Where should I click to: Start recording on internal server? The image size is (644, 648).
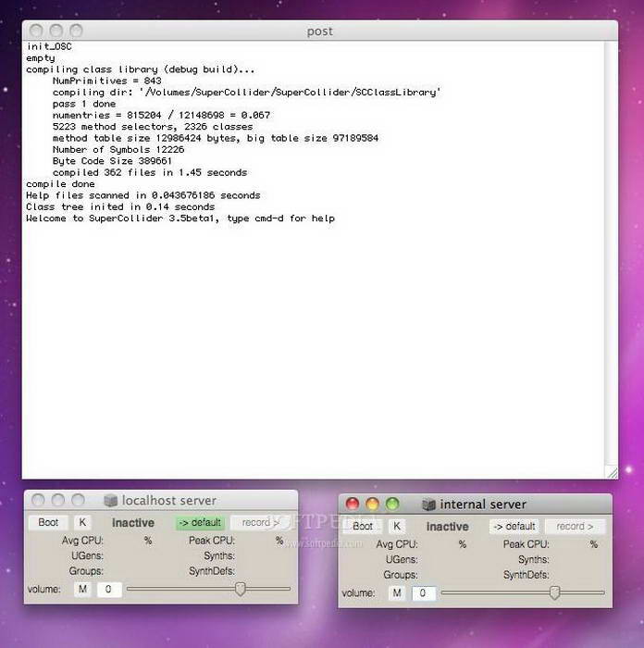(x=575, y=527)
